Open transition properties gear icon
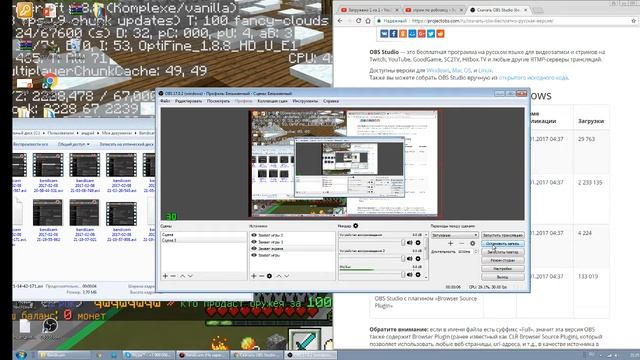Viewport: 640px width, 360px height. click(x=473, y=243)
